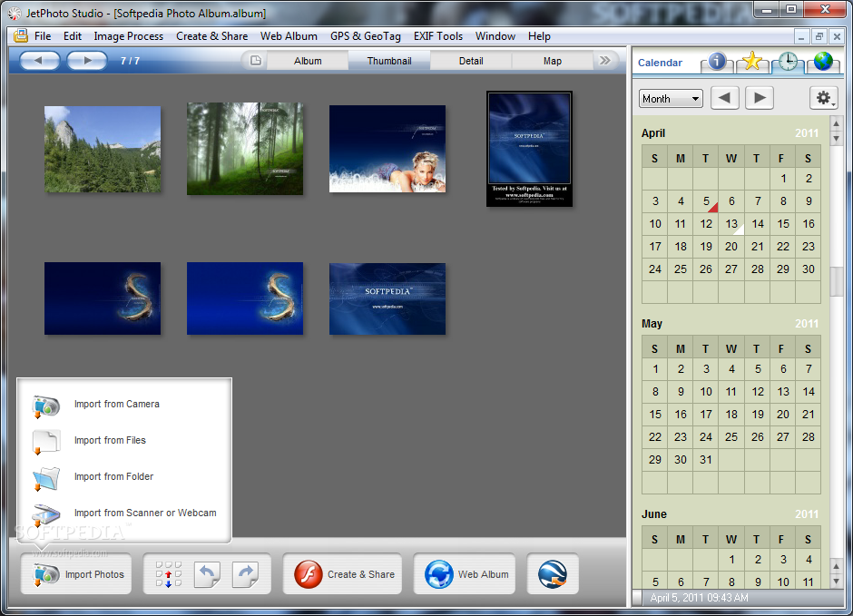Select the mountain forest landscape thumbnail
Image resolution: width=853 pixels, height=616 pixels.
[103, 149]
